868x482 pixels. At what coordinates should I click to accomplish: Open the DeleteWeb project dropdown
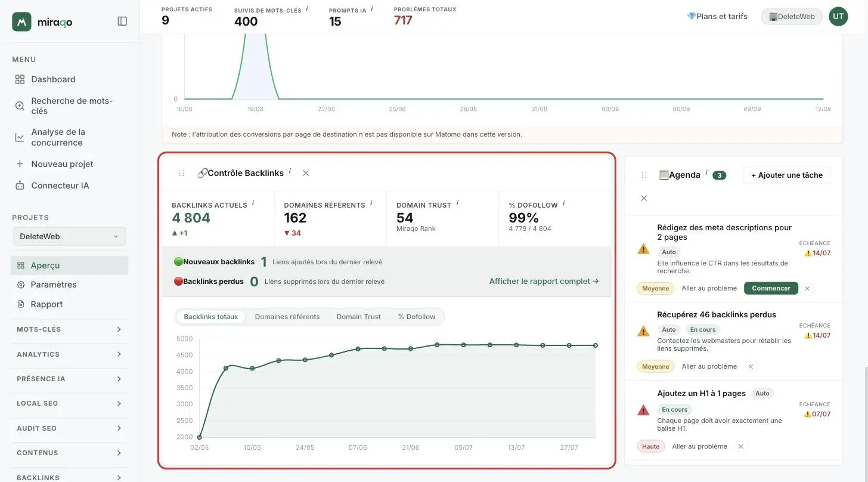[x=69, y=236]
